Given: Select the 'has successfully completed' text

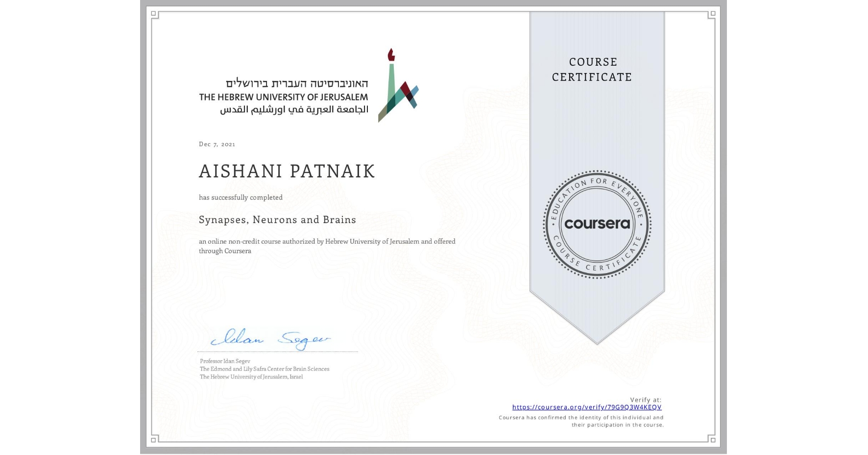Looking at the screenshot, I should pyautogui.click(x=241, y=197).
